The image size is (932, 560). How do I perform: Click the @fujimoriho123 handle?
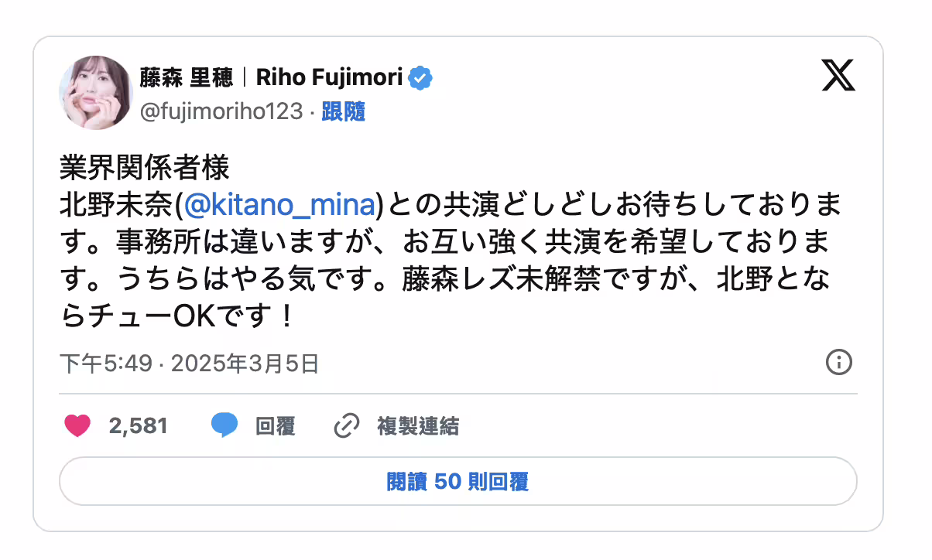tap(221, 112)
